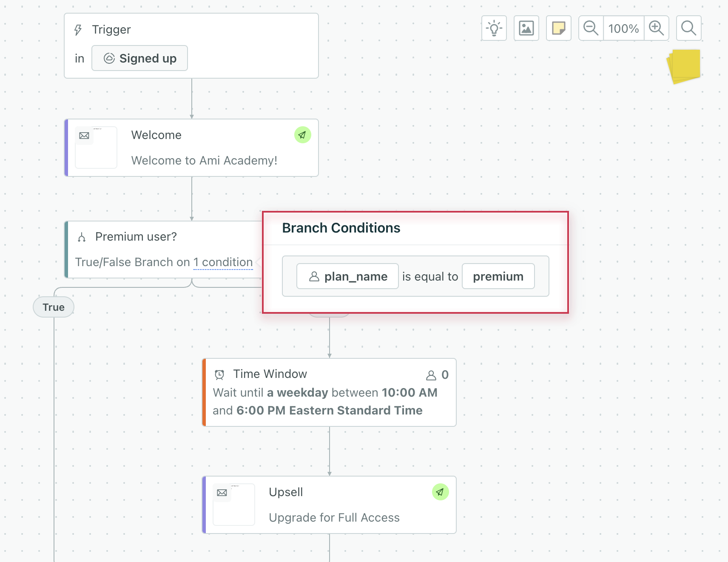Open the Upsell email thumbnail
The image size is (728, 562).
(234, 505)
